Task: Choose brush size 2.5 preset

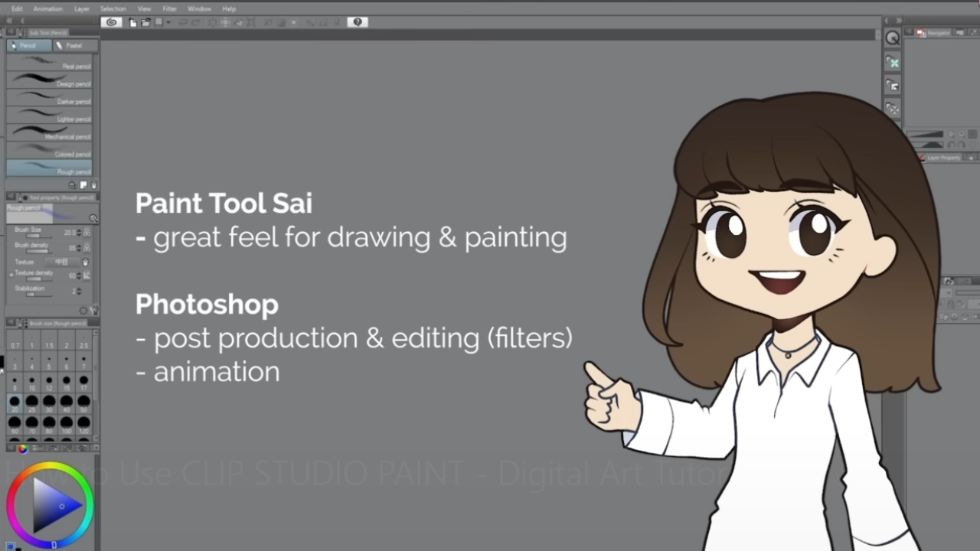Action: click(83, 341)
